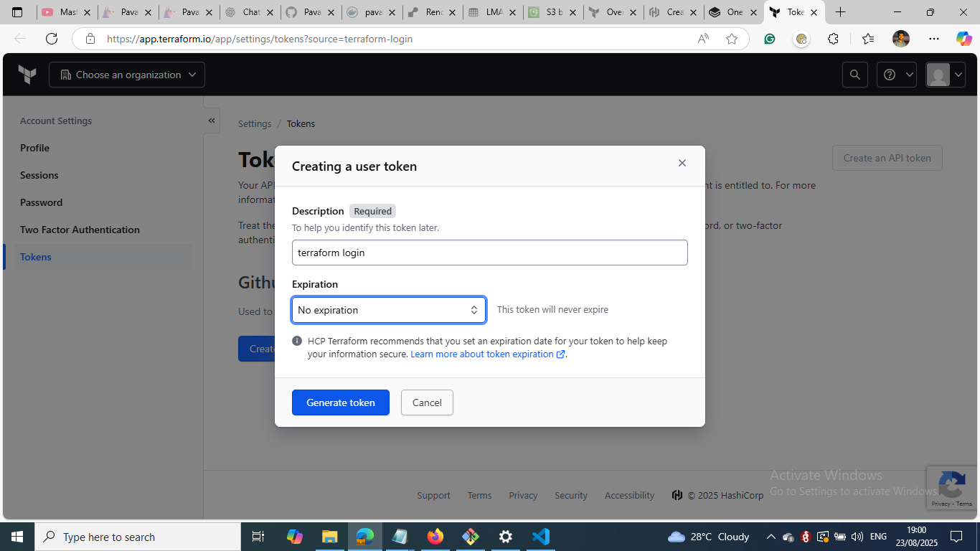Click the Terraform logo in header
980x551 pixels.
click(x=27, y=75)
